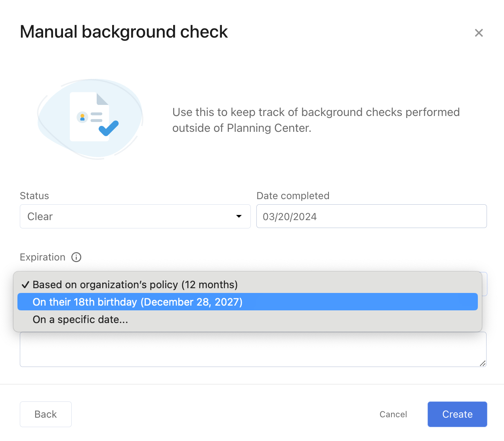Image resolution: width=504 pixels, height=441 pixels.
Task: Open the Status dropdown showing Clear
Action: [135, 216]
